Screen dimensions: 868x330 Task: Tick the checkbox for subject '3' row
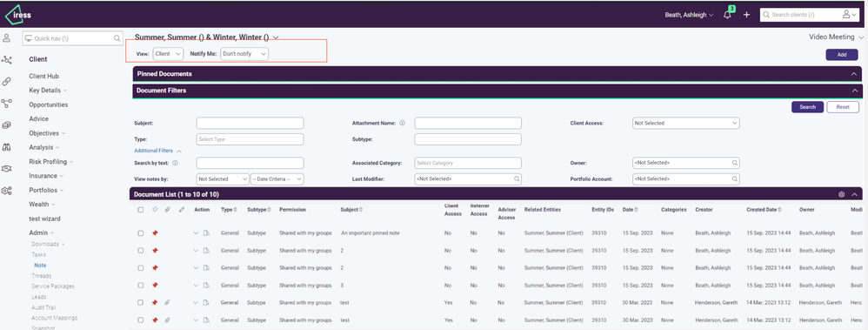pyautogui.click(x=141, y=286)
